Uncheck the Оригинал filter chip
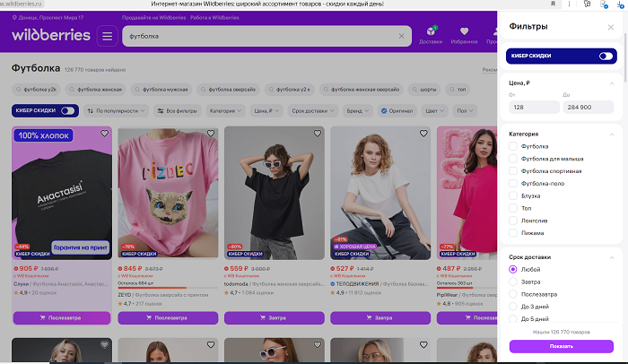This screenshot has width=628, height=364. click(x=397, y=111)
